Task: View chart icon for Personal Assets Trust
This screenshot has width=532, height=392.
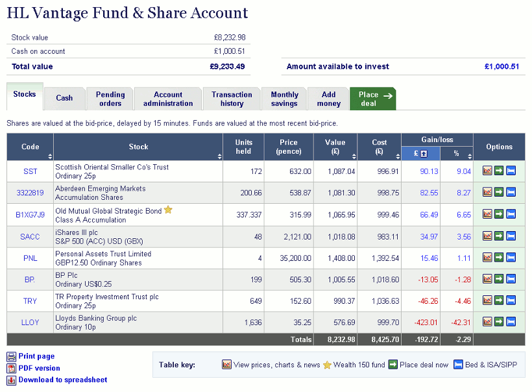Action: coord(487,257)
